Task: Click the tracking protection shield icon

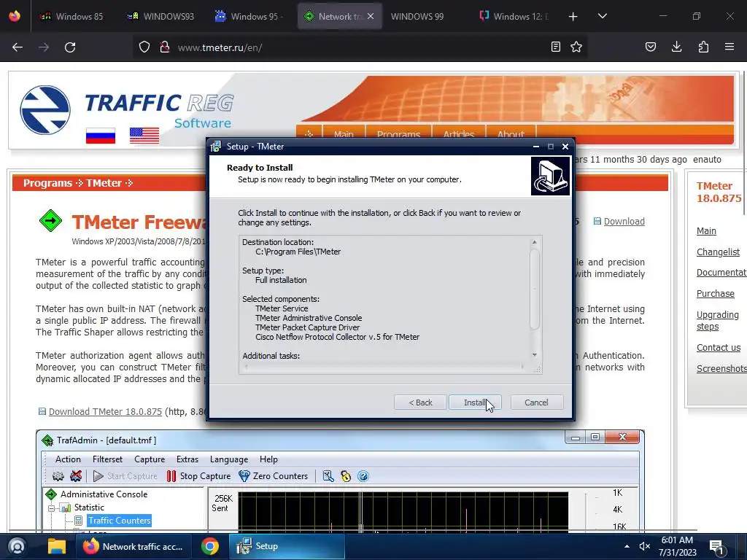Action: click(x=144, y=47)
